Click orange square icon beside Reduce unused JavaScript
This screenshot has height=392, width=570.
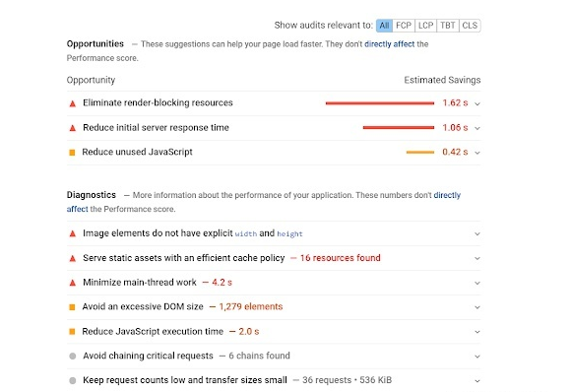coord(72,153)
